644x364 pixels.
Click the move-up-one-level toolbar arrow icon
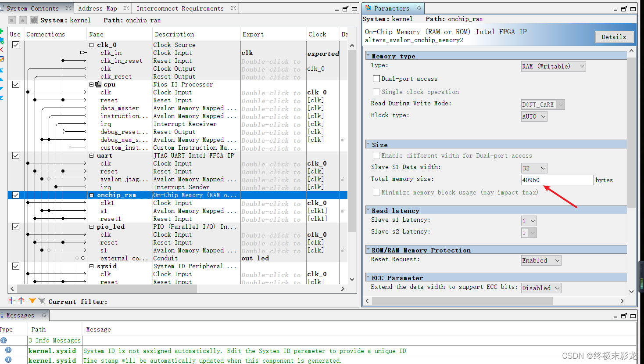click(x=23, y=20)
